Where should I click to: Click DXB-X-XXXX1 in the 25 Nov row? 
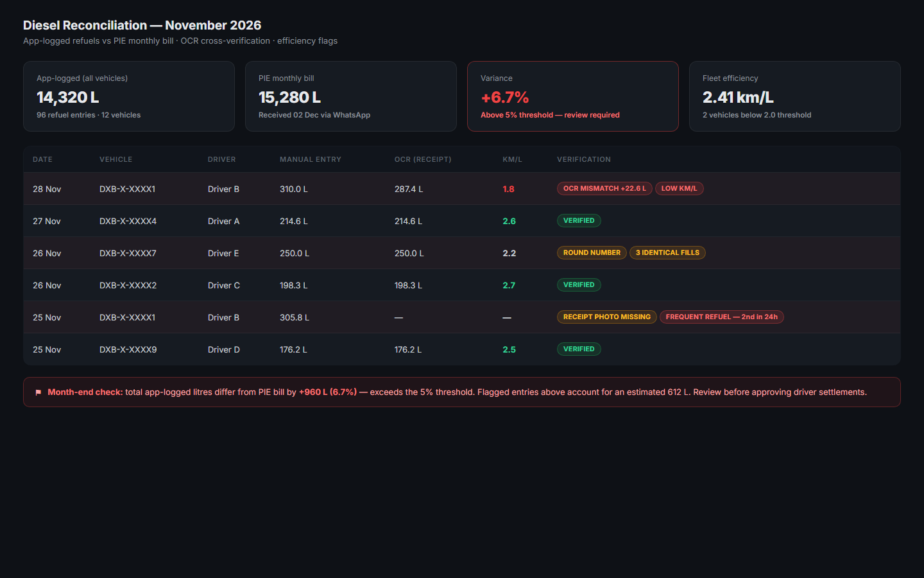coord(127,317)
